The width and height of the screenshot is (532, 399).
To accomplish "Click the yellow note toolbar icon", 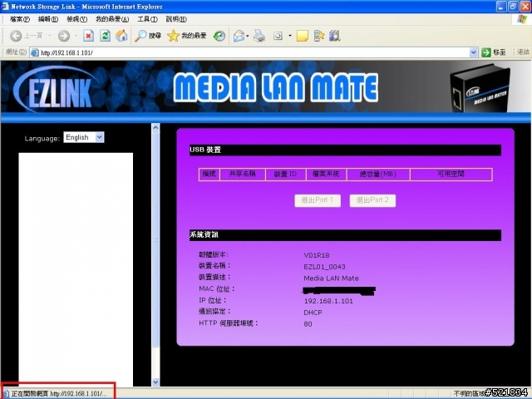I will [302, 36].
